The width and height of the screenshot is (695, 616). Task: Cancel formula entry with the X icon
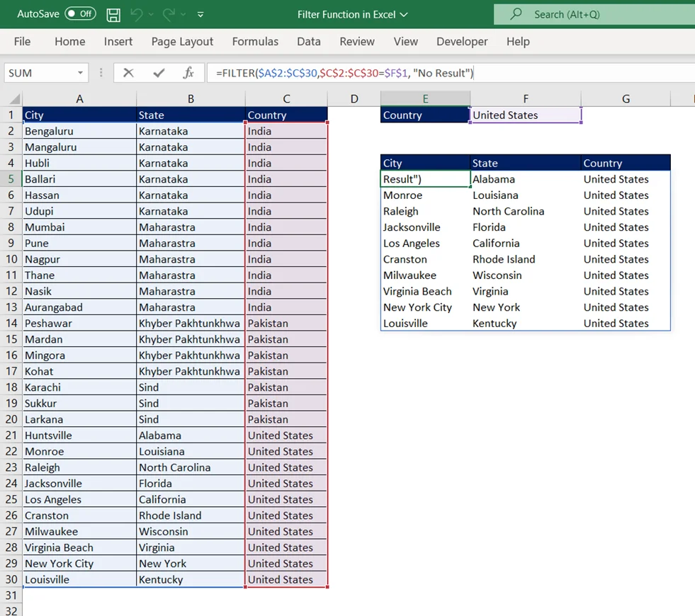point(128,73)
